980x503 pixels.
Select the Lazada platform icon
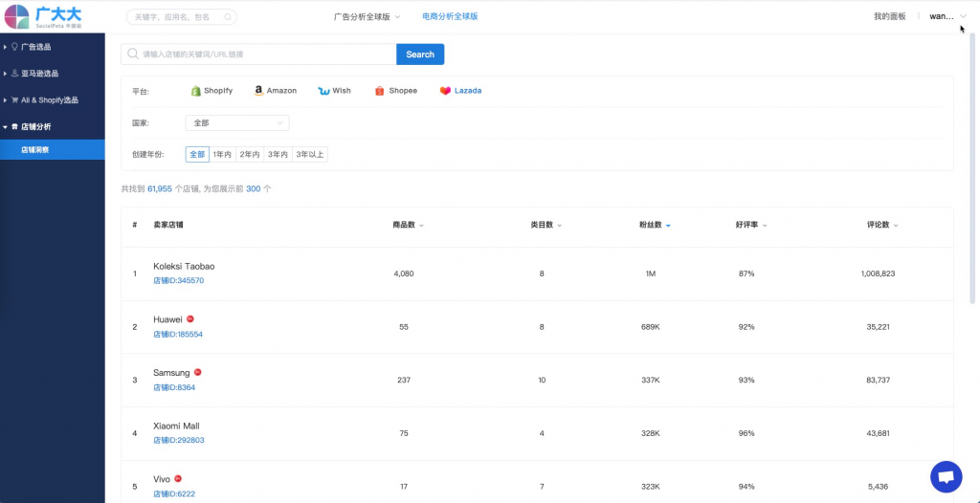coord(445,91)
